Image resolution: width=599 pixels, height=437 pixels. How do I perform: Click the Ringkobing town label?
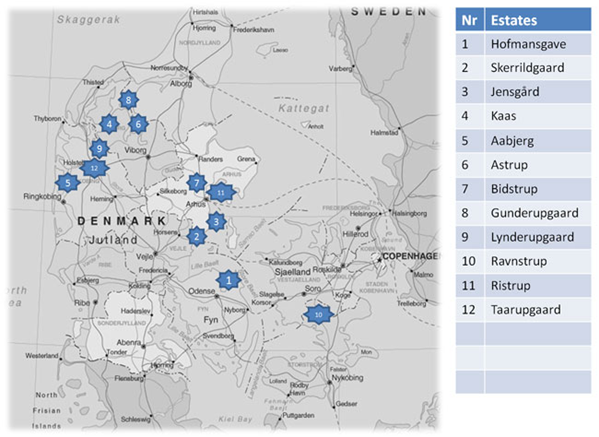tap(42, 196)
